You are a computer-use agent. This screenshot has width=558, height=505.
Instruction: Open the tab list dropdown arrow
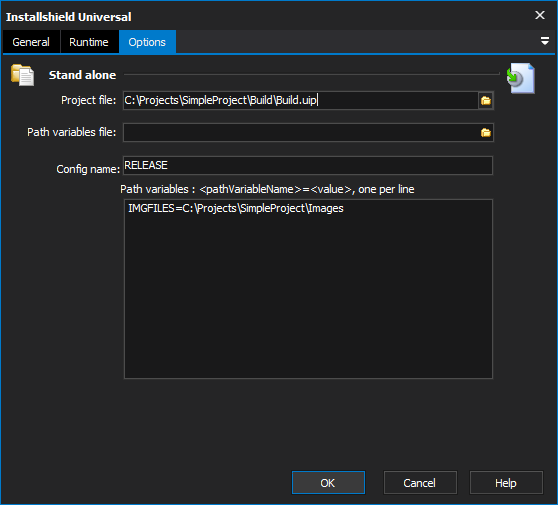pyautogui.click(x=544, y=41)
